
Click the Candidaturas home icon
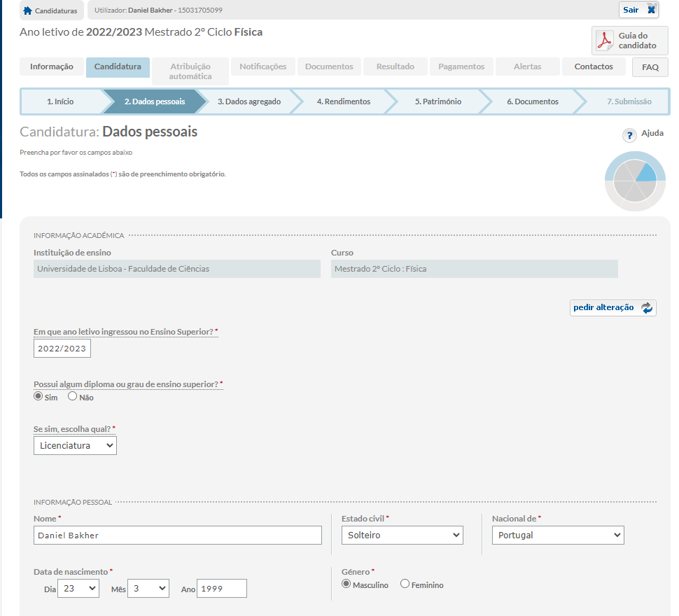(28, 10)
